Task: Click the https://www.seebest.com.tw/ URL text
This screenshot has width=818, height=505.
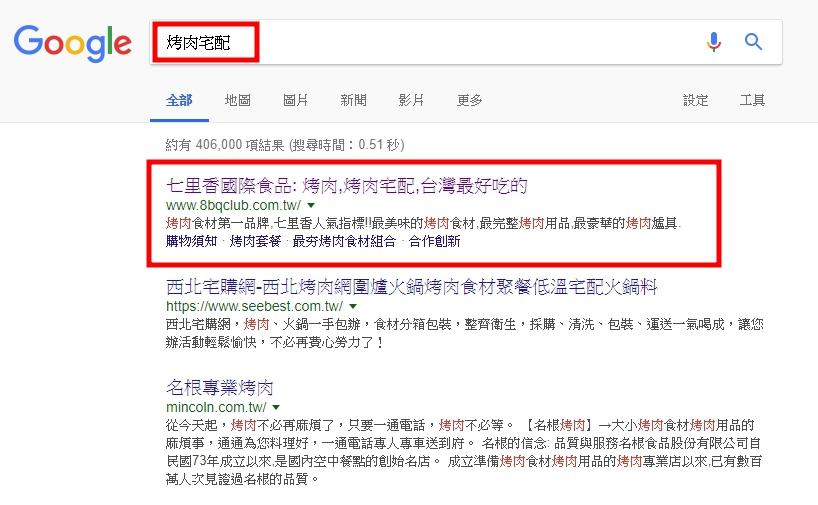Action: (255, 306)
